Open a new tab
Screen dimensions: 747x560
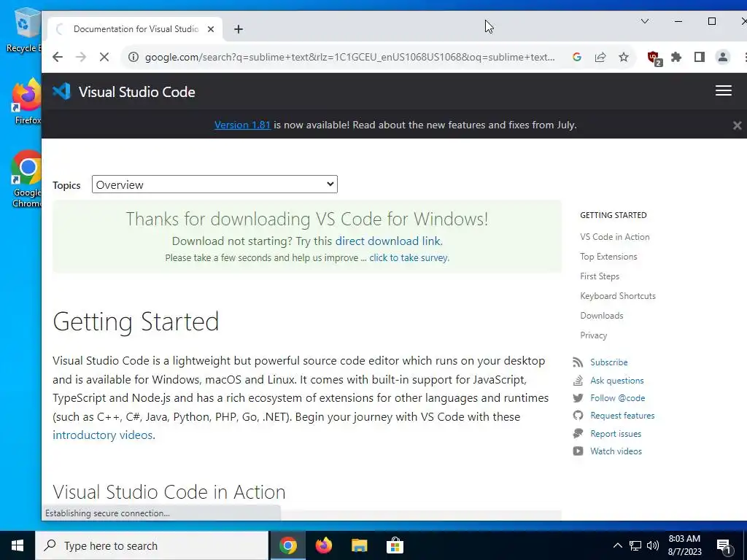(239, 29)
